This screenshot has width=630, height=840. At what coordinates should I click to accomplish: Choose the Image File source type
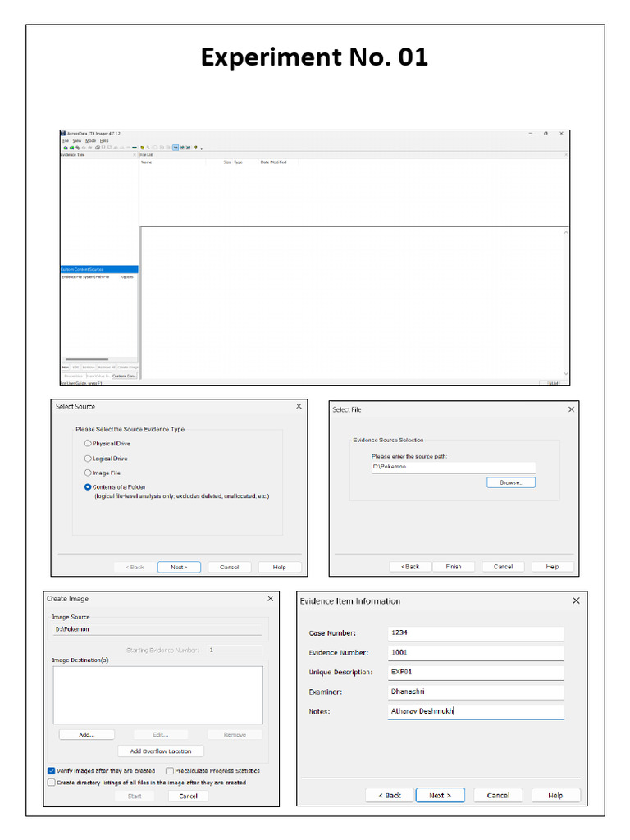click(89, 473)
